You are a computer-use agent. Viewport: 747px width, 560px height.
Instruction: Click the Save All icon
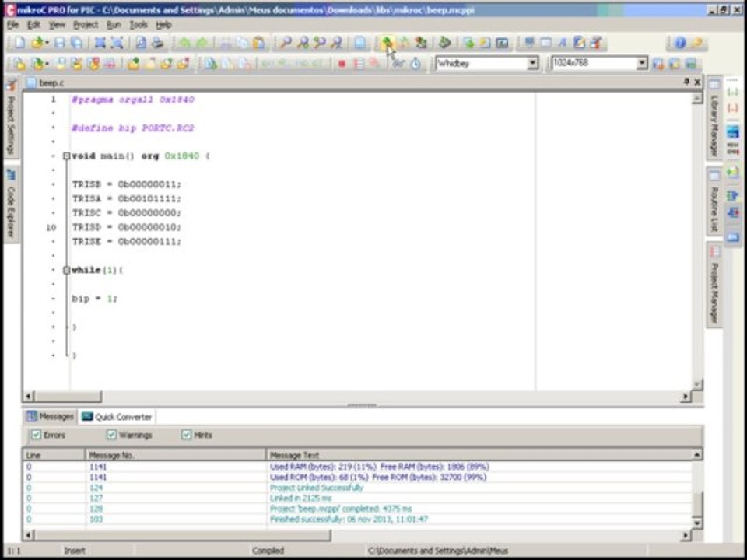coord(76,42)
